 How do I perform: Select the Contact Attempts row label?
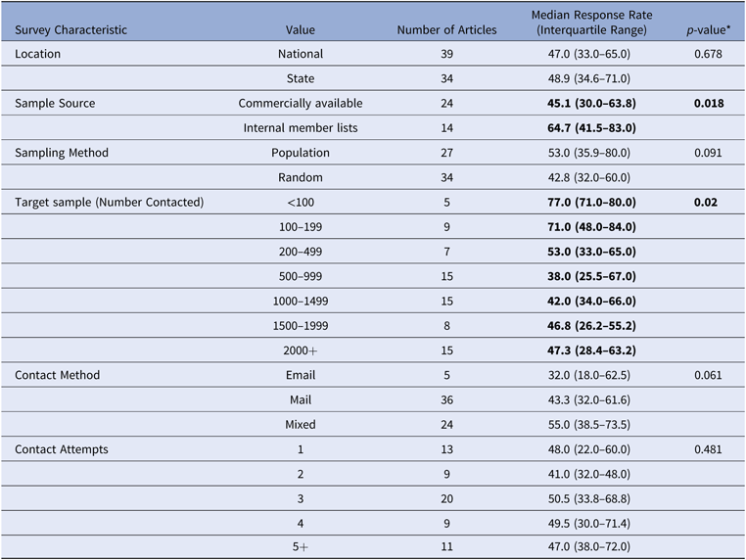pyautogui.click(x=62, y=449)
